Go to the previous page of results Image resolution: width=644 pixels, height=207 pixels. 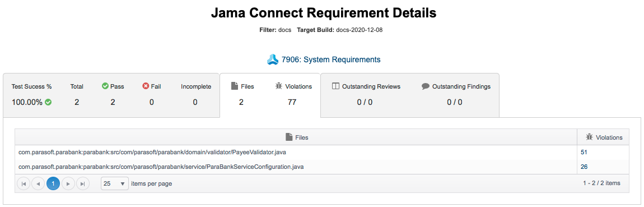(x=38, y=183)
